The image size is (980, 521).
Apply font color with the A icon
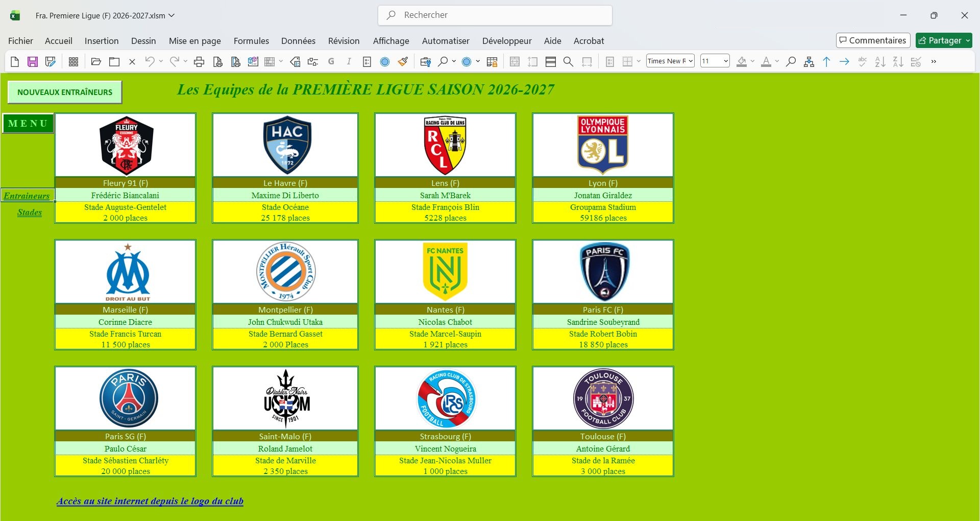pyautogui.click(x=766, y=62)
